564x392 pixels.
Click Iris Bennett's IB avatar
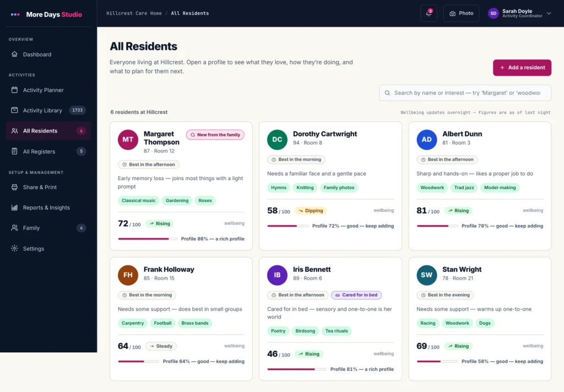click(x=277, y=275)
